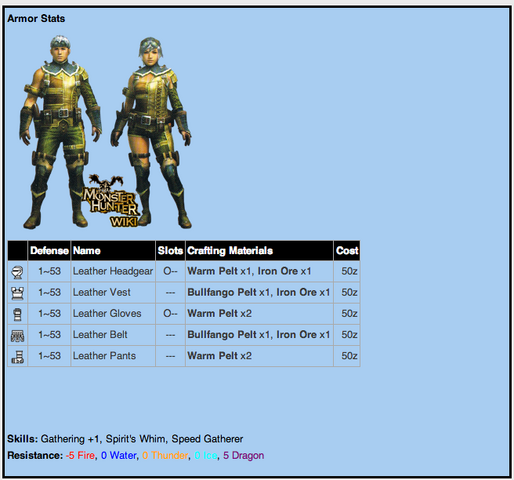This screenshot has height=480, width=514.
Task: Click the -5 Fire resistance text
Action: [x=80, y=455]
